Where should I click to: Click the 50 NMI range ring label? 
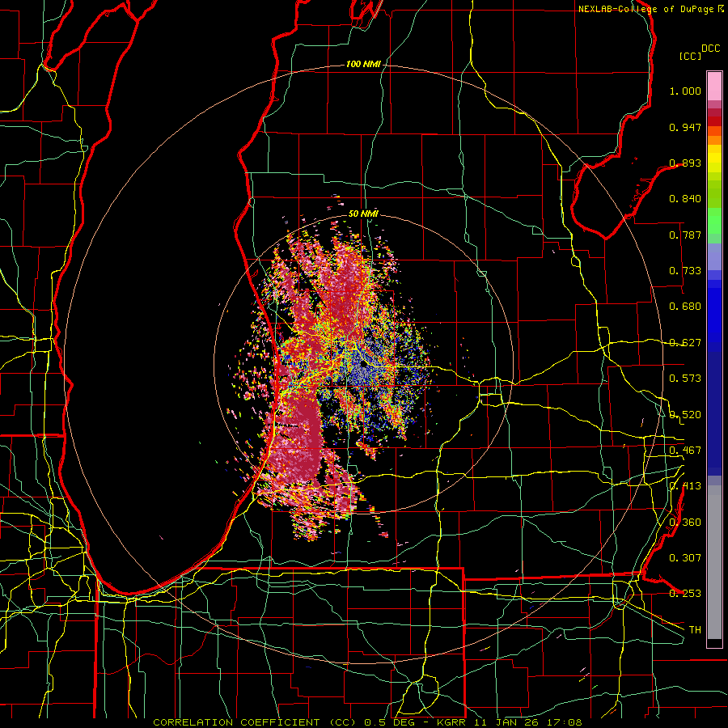pos(363,214)
